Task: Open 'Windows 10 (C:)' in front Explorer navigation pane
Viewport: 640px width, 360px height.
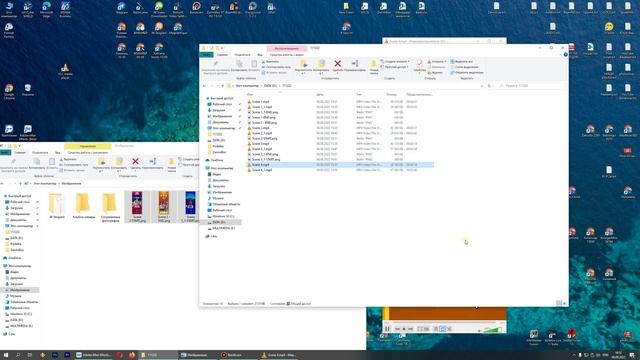Action: tap(223, 216)
